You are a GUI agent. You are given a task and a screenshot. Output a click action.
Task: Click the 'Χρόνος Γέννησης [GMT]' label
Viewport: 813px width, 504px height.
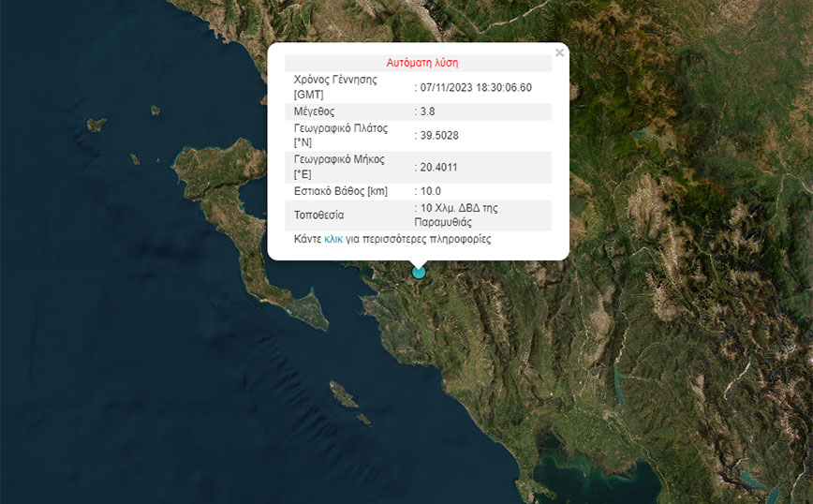(335, 87)
